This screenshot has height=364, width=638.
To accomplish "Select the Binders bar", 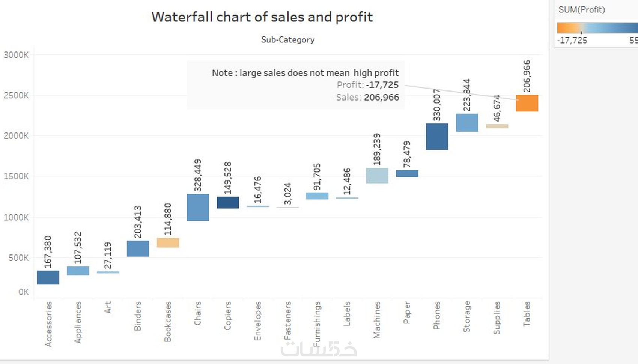I will 138,248.
